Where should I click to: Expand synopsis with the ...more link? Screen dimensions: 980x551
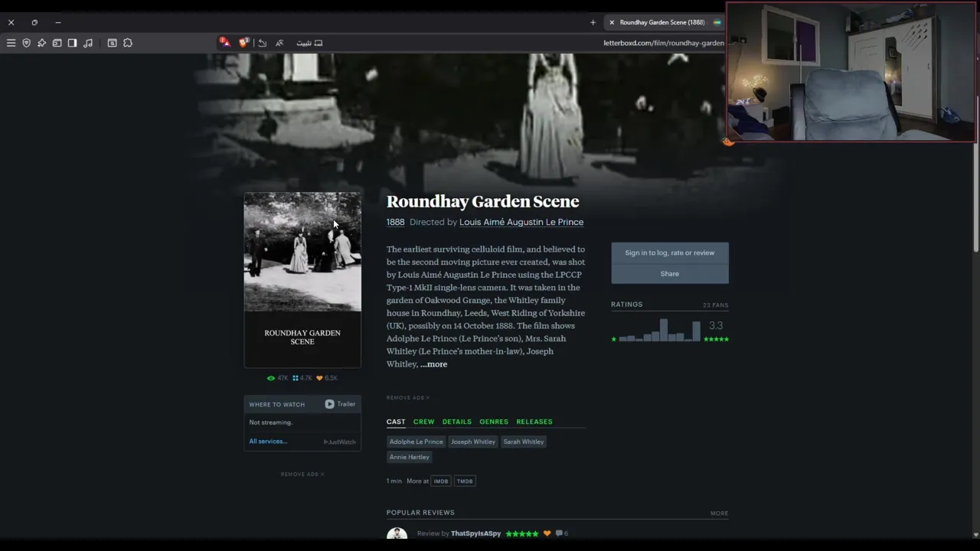pyautogui.click(x=433, y=364)
